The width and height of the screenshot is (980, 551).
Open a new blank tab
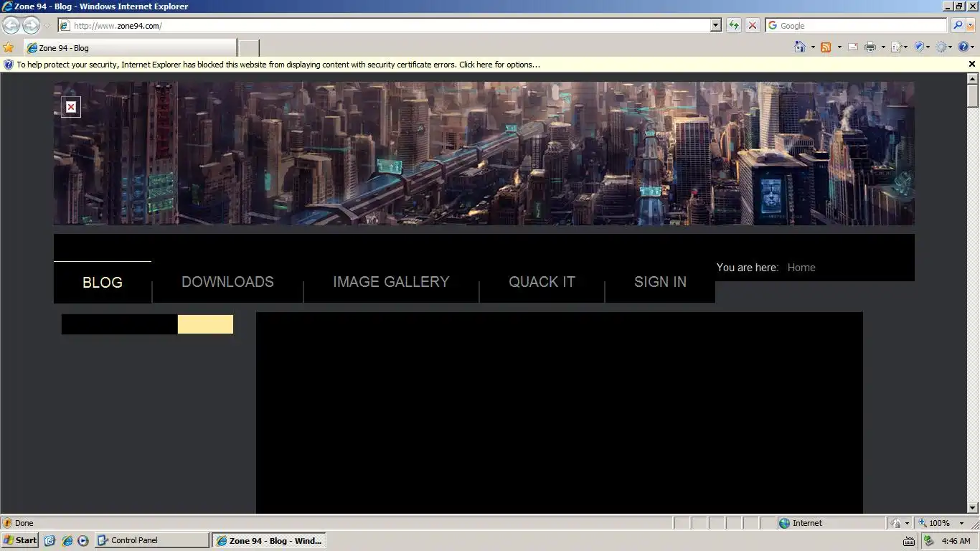click(x=248, y=48)
